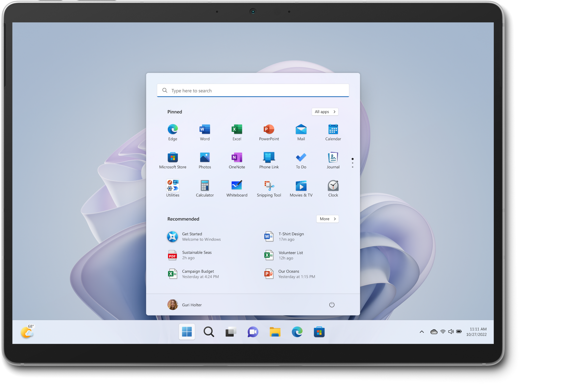Open the Our Oceans presentation
The width and height of the screenshot is (578, 392).
[x=289, y=274]
